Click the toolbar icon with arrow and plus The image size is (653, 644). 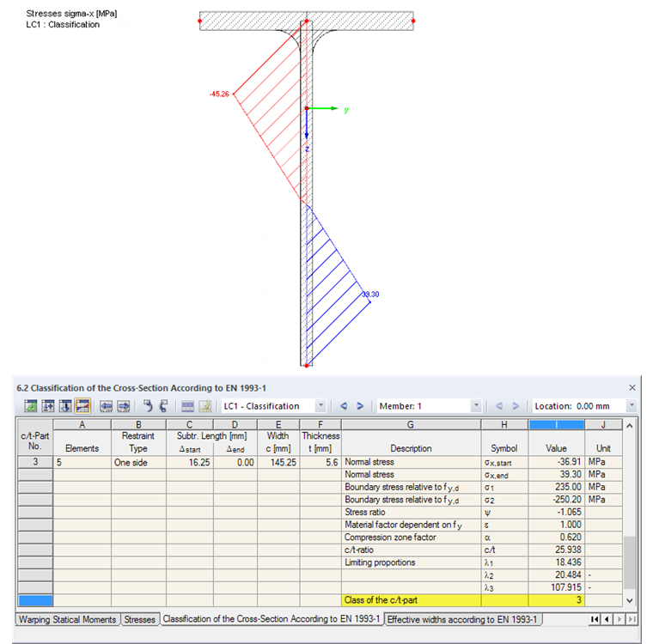point(48,406)
